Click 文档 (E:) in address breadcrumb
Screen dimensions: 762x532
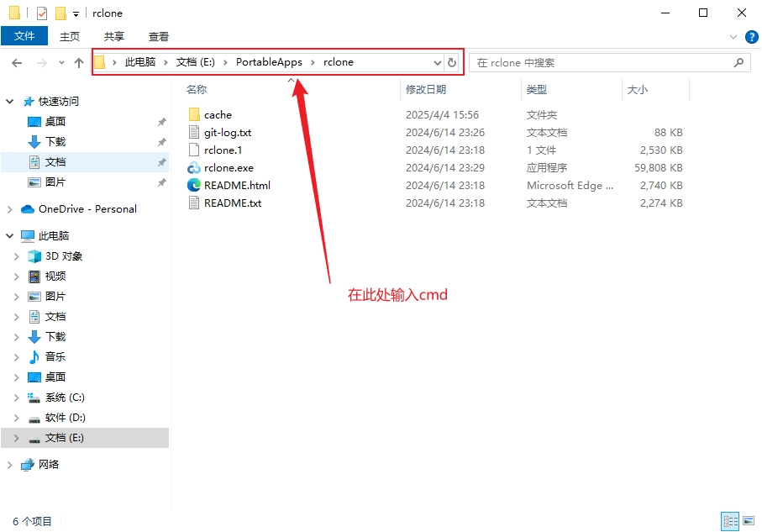(x=196, y=62)
